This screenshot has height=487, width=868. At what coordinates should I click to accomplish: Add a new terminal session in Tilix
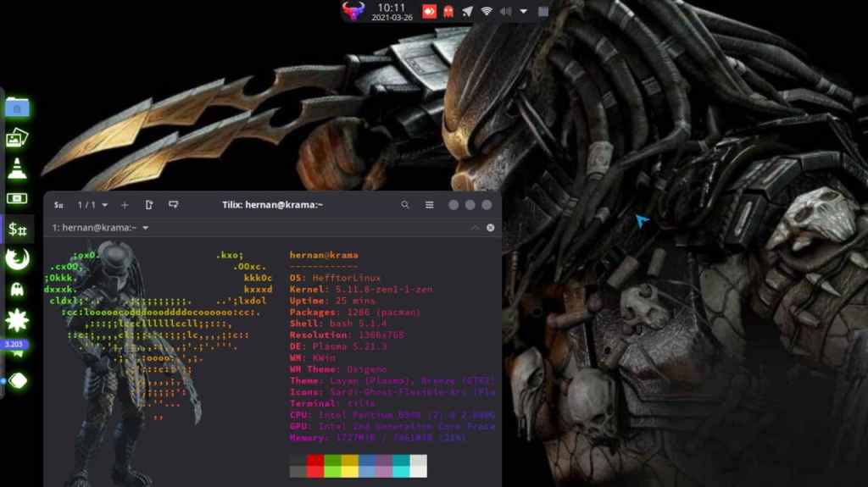pyautogui.click(x=125, y=205)
